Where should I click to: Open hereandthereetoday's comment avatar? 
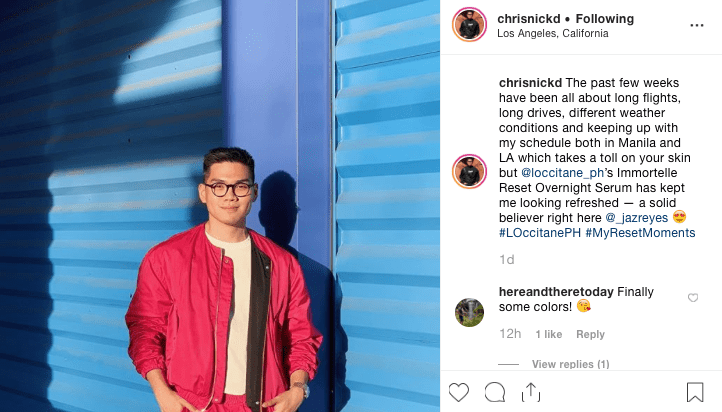click(x=469, y=312)
